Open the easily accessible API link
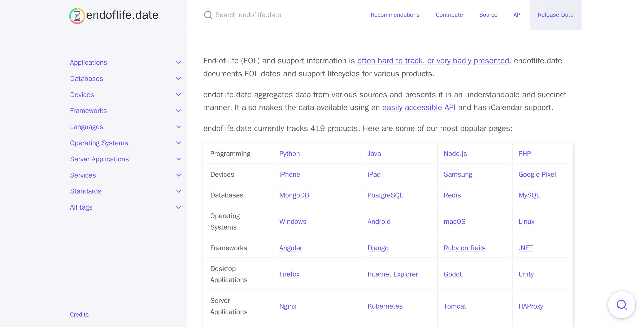 click(x=418, y=108)
